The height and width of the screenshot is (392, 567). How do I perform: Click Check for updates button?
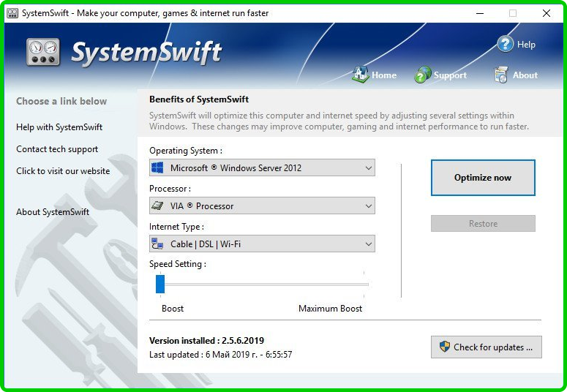click(x=486, y=347)
